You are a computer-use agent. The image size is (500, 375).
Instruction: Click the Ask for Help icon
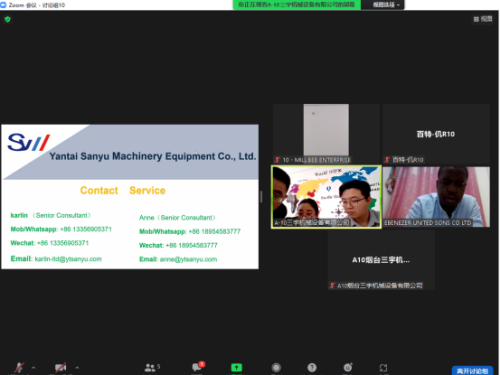point(312,368)
